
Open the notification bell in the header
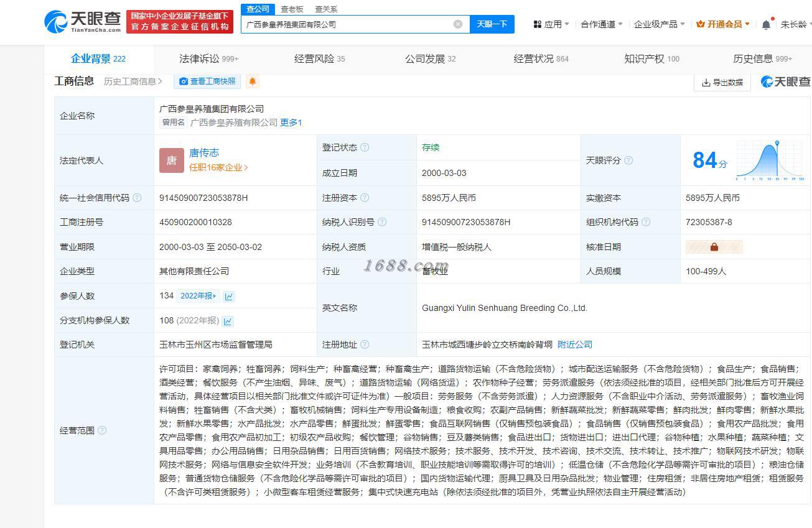coord(766,24)
